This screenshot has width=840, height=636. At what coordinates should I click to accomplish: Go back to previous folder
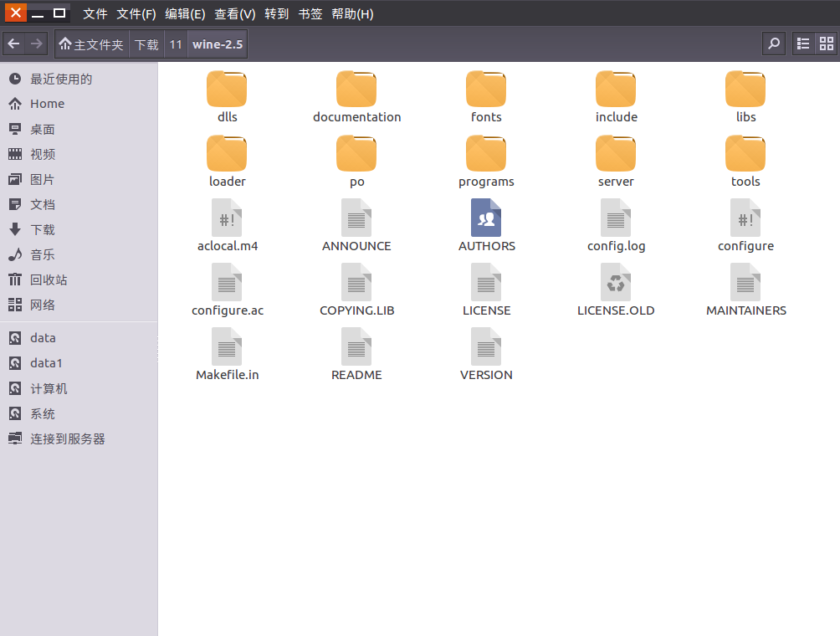click(14, 44)
